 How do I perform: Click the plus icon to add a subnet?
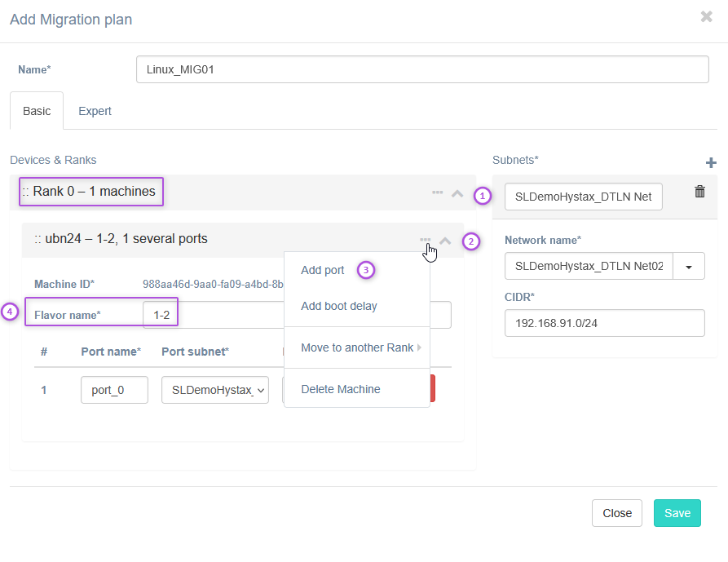[710, 162]
